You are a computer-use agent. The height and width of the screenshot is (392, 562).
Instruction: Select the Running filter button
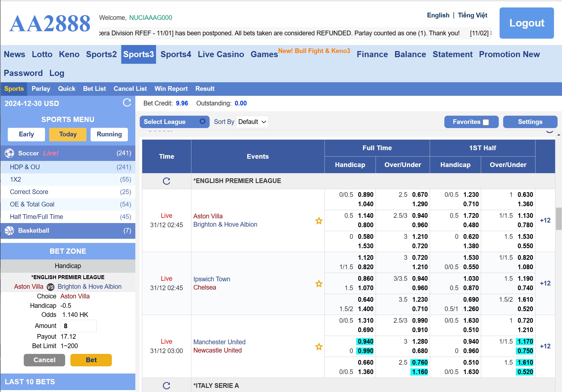(x=109, y=134)
